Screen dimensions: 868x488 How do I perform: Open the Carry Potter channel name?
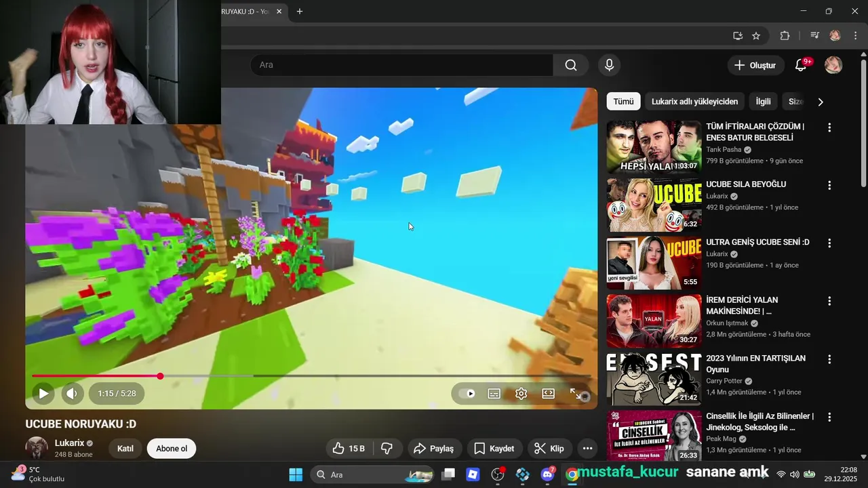click(724, 381)
